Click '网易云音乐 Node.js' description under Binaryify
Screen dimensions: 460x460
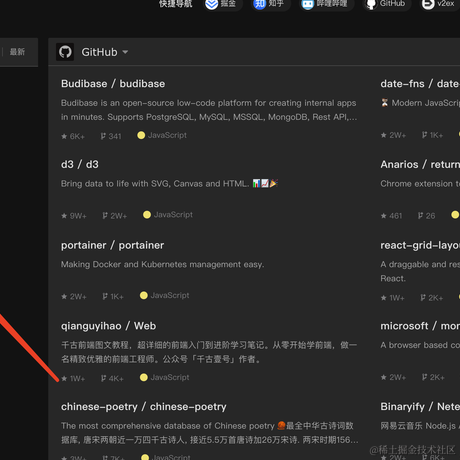420,426
